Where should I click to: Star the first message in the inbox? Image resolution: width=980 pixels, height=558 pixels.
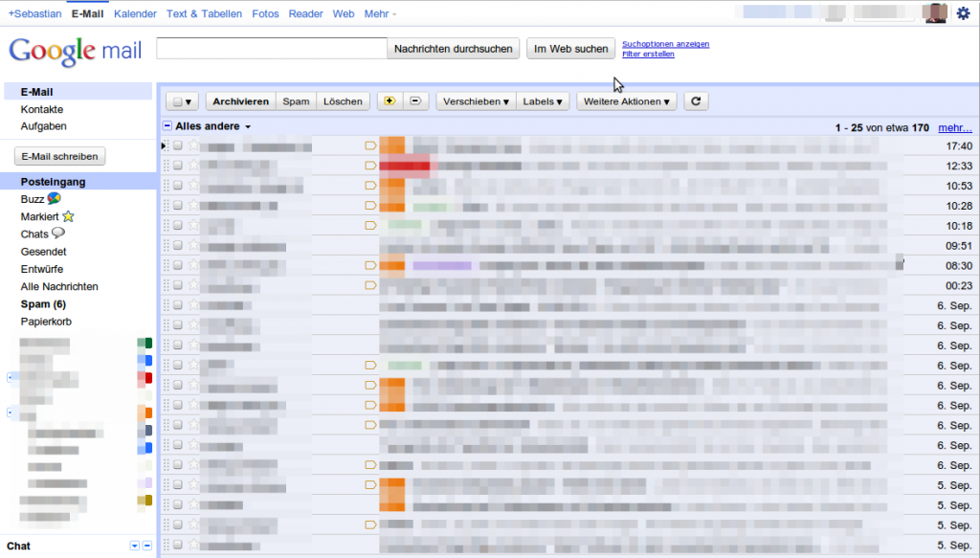[194, 145]
